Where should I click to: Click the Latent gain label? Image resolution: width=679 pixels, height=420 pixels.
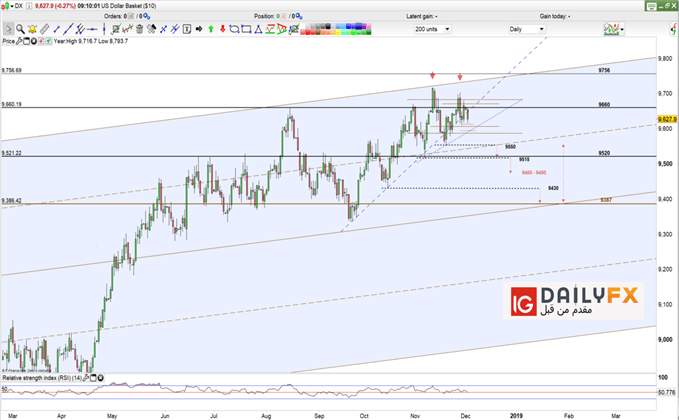coord(422,16)
